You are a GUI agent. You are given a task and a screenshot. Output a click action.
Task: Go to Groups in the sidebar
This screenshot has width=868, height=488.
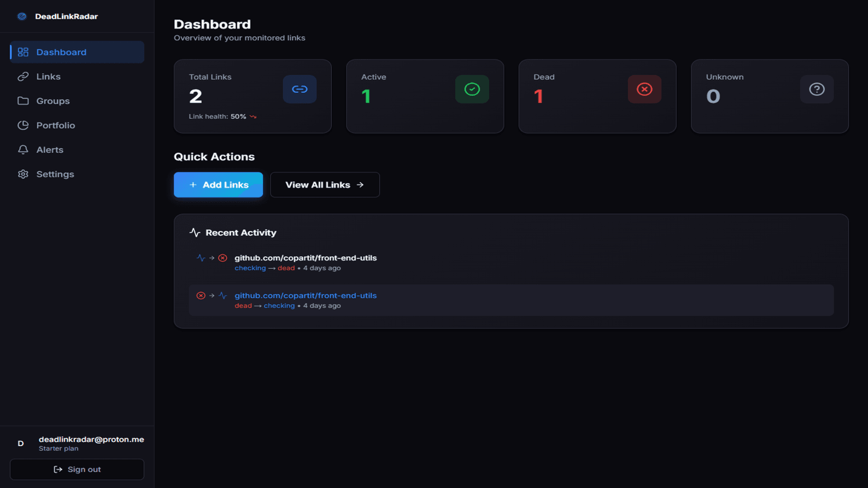52,101
